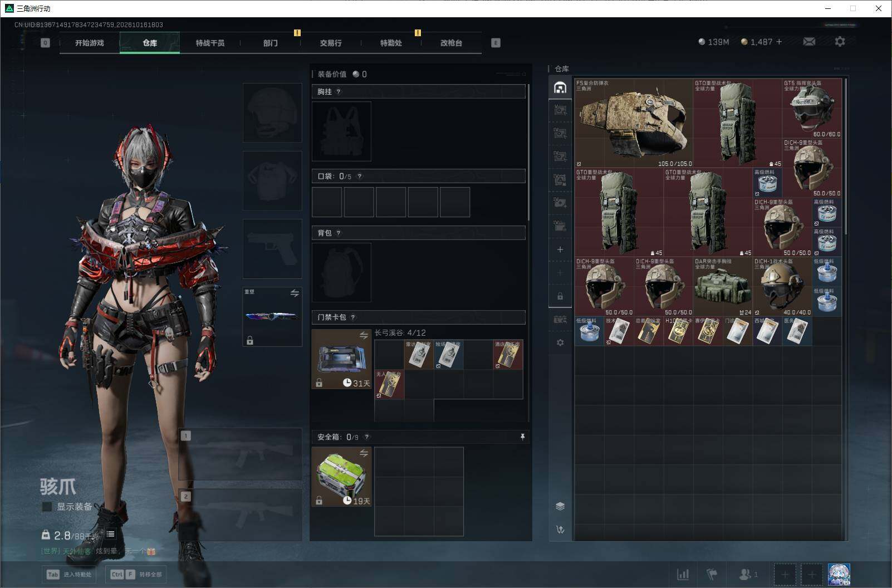This screenshot has width=892, height=588.
Task: Click the 转移全部 button
Action: 136,574
